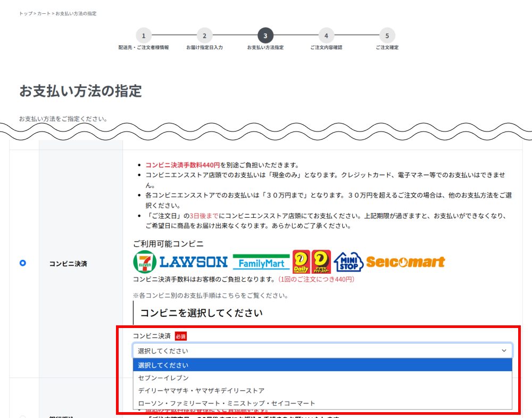
Task: Go to step 1 配送先・ご注文者様情報
Action: 144,36
